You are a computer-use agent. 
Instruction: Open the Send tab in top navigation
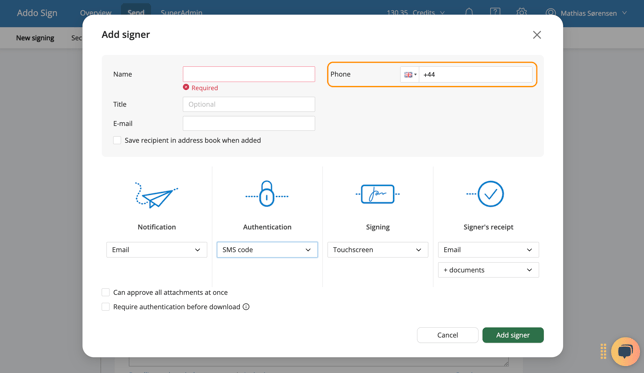tap(136, 13)
